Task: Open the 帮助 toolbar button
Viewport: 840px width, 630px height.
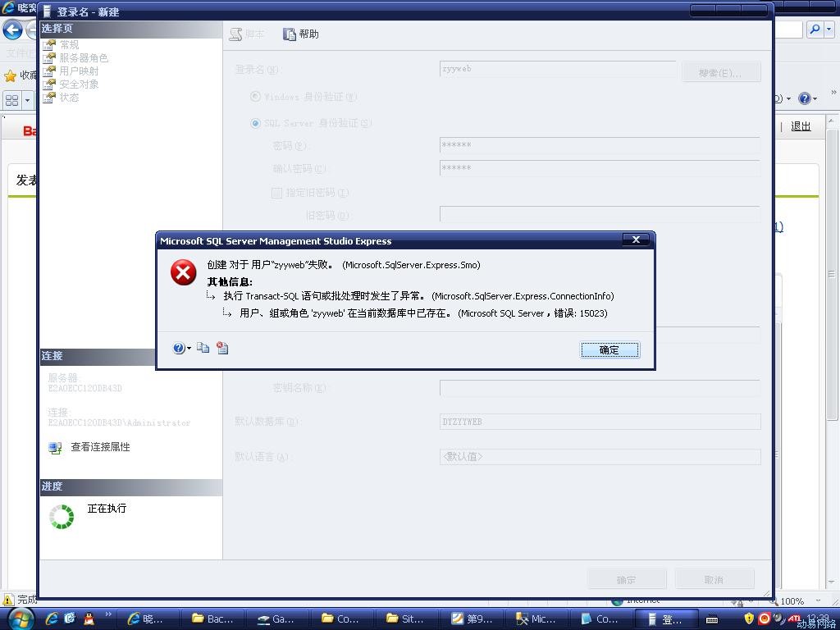Action: 301,34
